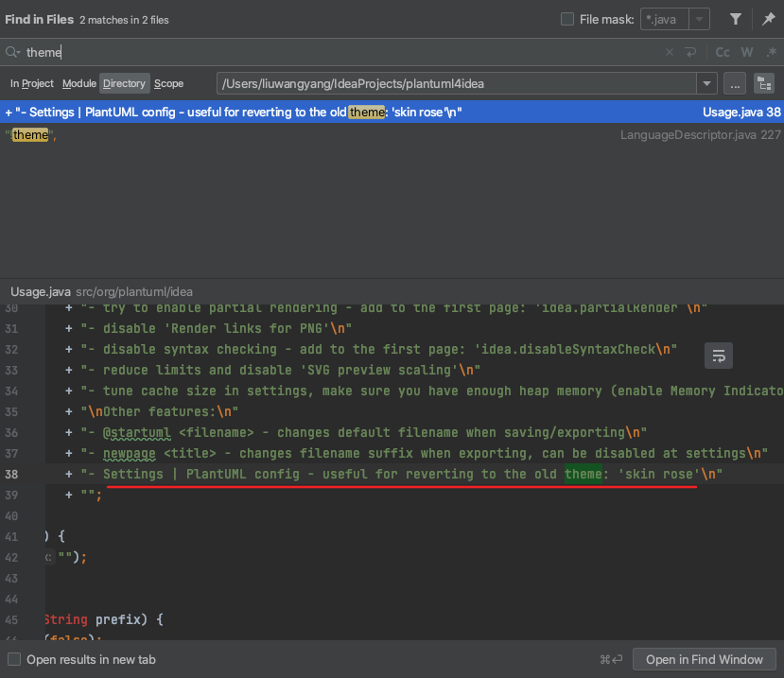Image resolution: width=784 pixels, height=678 pixels.
Task: Toggle recursive directory search icon
Action: click(763, 84)
